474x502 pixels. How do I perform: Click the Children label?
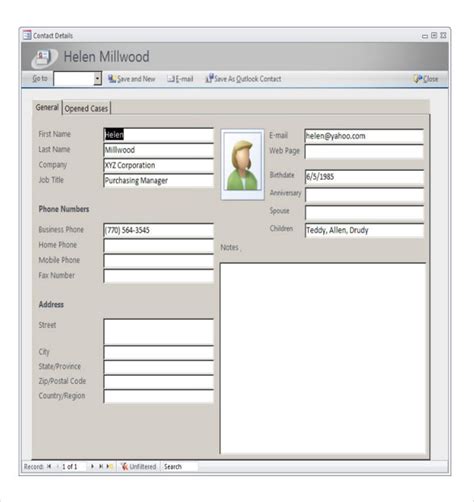click(x=281, y=229)
